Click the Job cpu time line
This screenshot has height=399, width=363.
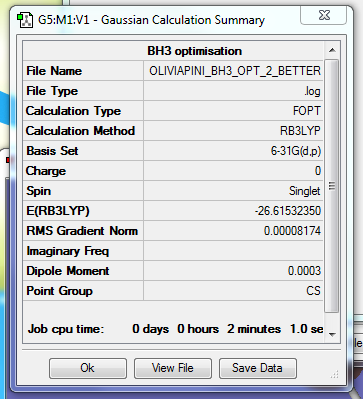click(175, 329)
